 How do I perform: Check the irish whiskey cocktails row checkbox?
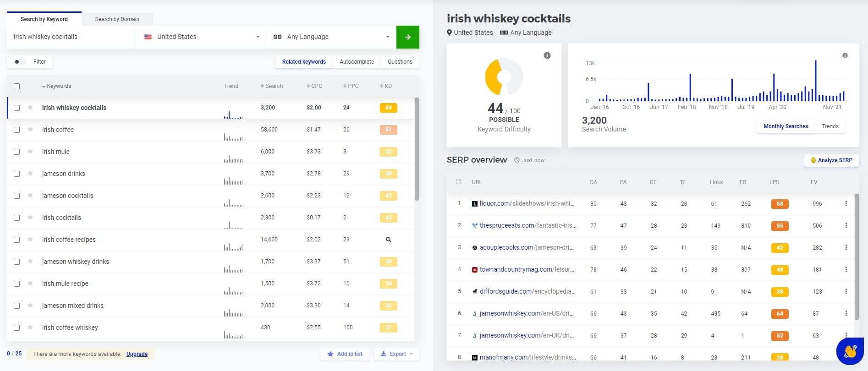[17, 108]
